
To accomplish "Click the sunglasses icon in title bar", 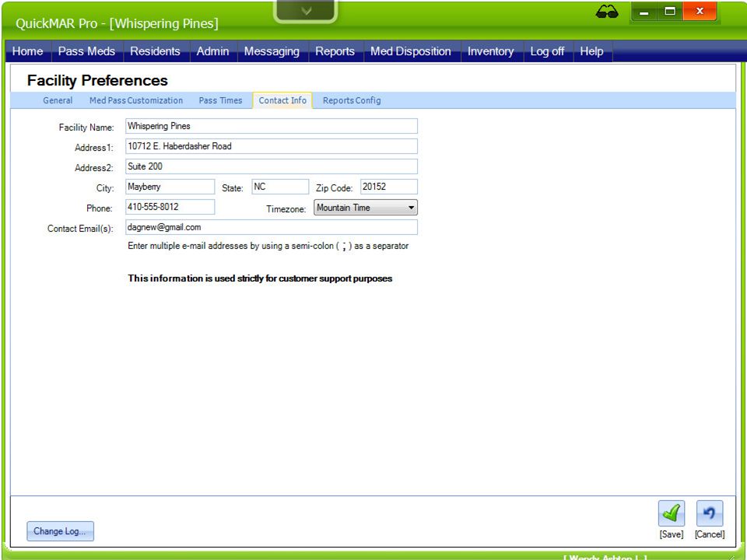I will point(606,12).
